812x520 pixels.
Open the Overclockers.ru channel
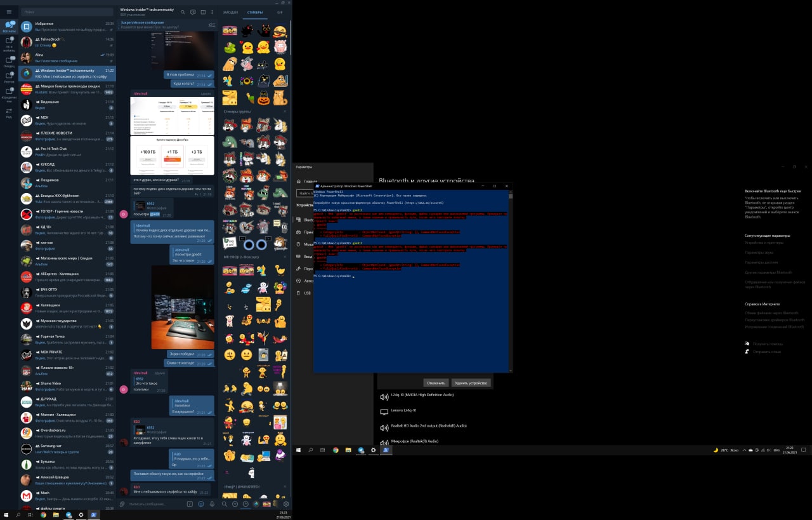[x=67, y=433]
